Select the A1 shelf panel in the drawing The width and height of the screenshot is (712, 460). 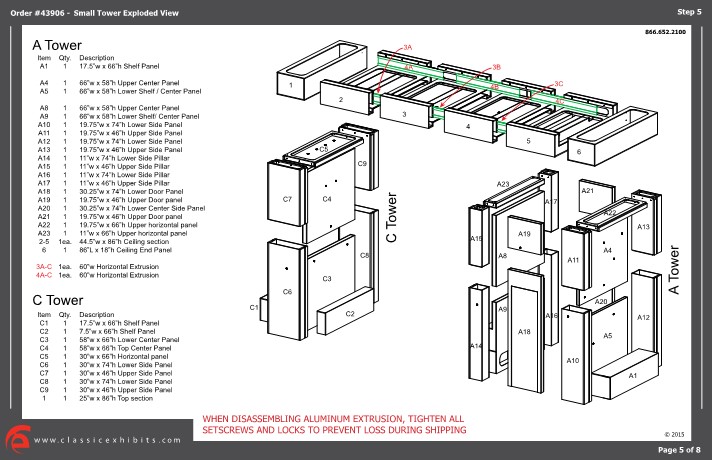click(x=631, y=375)
